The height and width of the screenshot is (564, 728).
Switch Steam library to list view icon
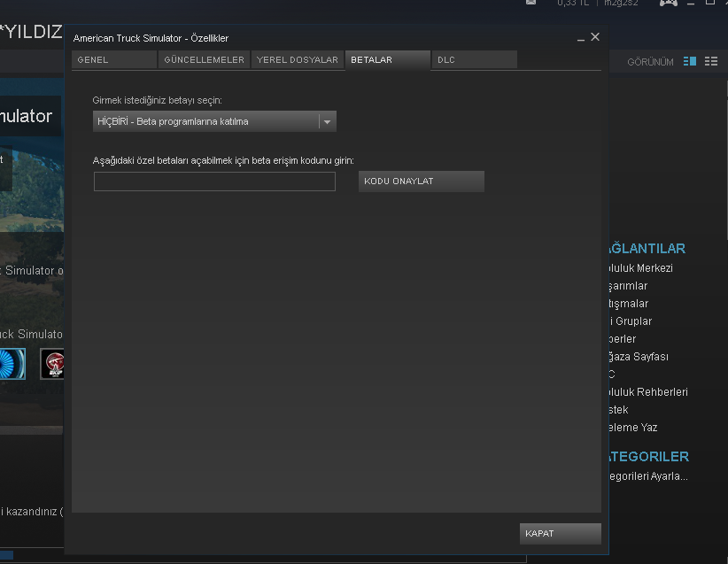[x=711, y=61]
